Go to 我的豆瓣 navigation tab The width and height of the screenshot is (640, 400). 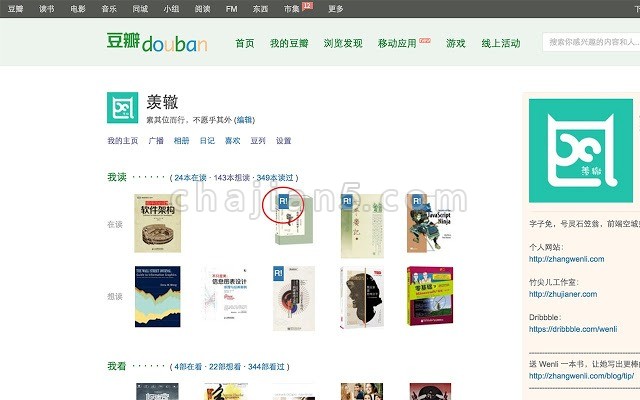[289, 43]
